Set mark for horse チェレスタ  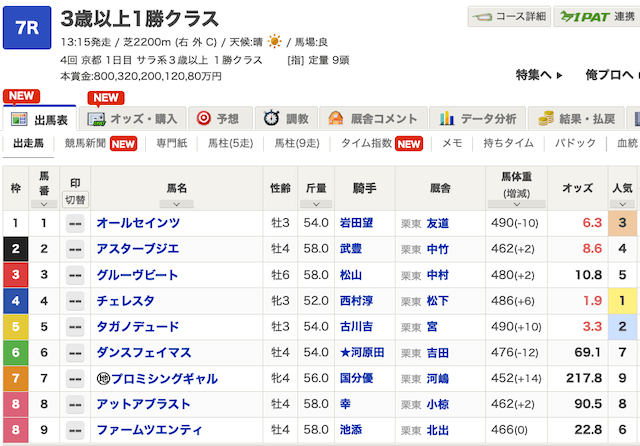75,301
